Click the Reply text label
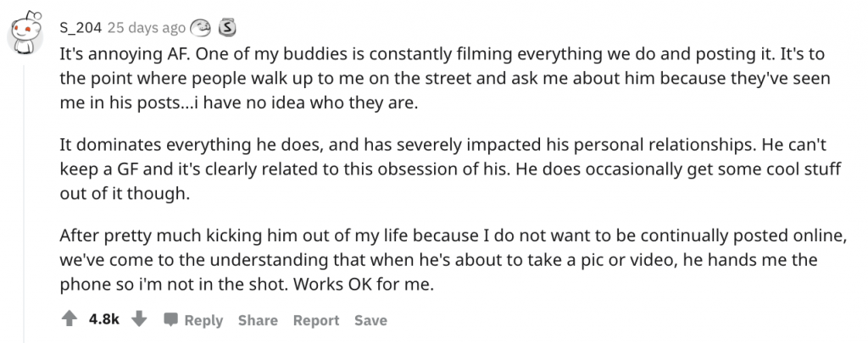Image resolution: width=868 pixels, height=343 pixels. point(203,320)
